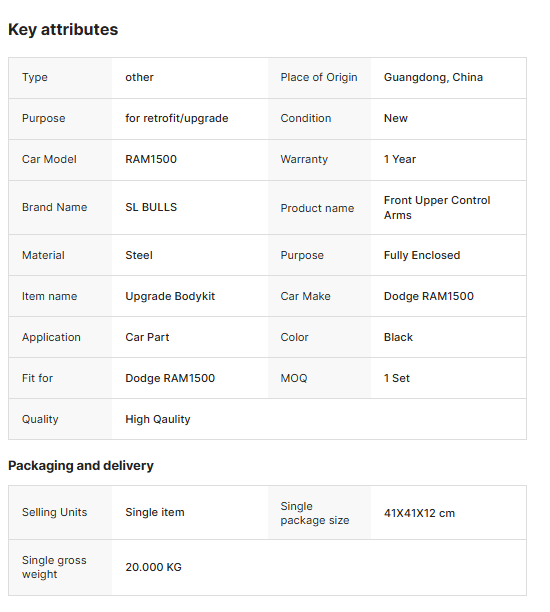Click the 1 Year warranty value
Screen dimensions: 550x612
click(x=400, y=159)
